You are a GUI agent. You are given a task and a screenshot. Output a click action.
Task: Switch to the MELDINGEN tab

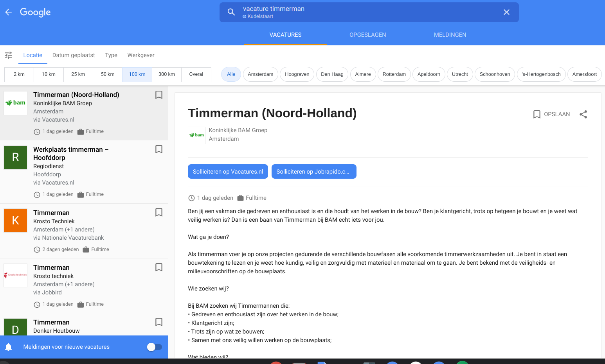point(450,35)
